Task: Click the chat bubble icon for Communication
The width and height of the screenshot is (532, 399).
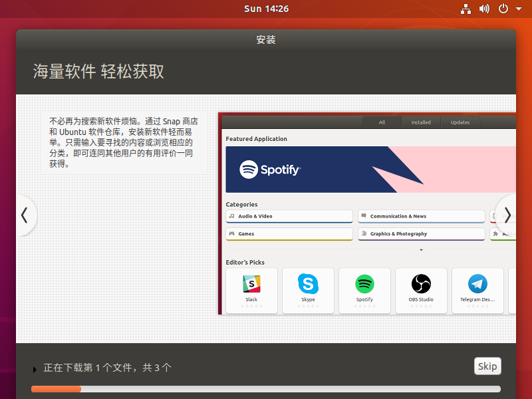Action: [x=364, y=216]
